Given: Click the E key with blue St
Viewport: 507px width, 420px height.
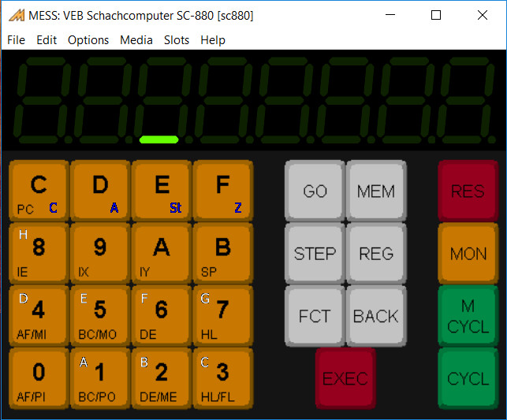Looking at the screenshot, I should pos(162,191).
